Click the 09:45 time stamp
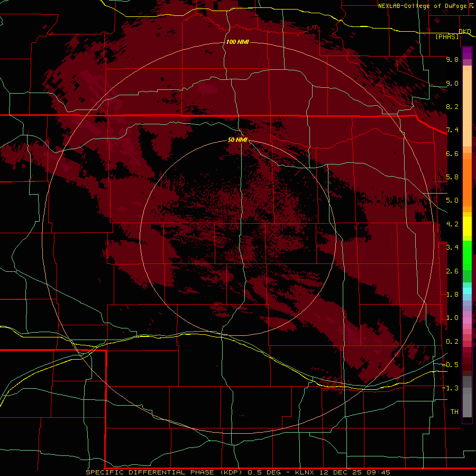 (x=378, y=472)
